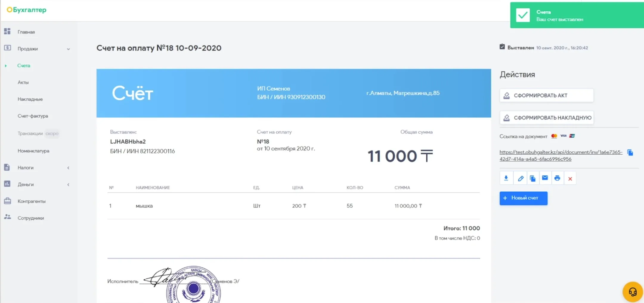The image size is (644, 303).
Task: Go to the Акты section
Action: pos(23,82)
